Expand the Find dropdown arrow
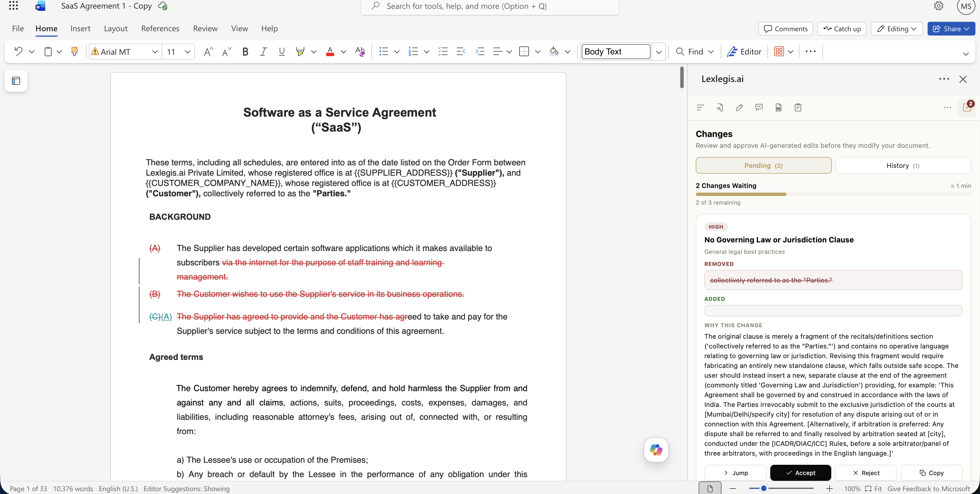Viewport: 980px width, 494px height. click(711, 51)
